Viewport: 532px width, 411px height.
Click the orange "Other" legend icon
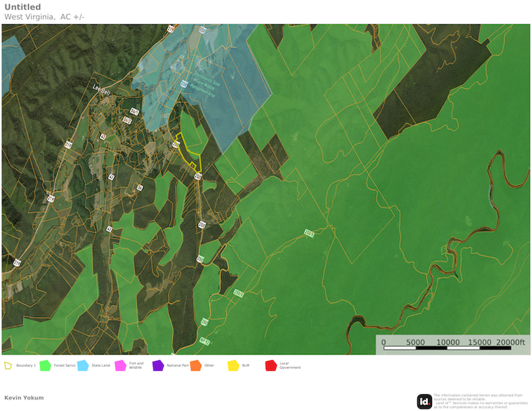coord(195,365)
